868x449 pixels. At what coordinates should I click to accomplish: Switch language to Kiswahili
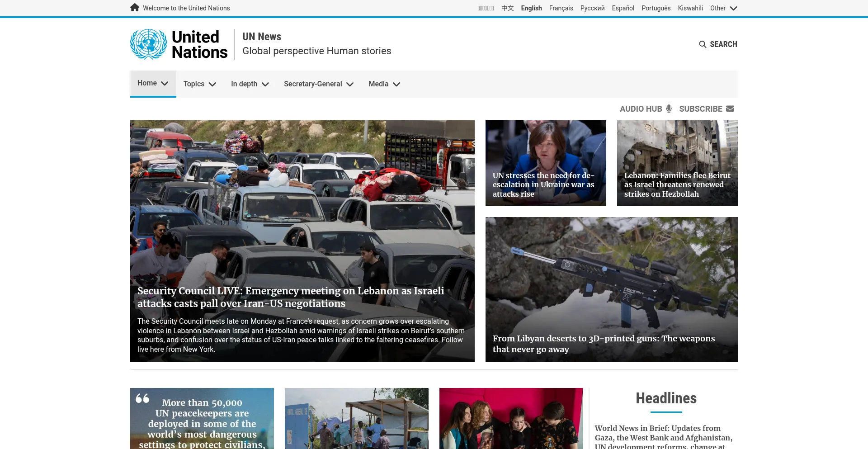click(690, 8)
